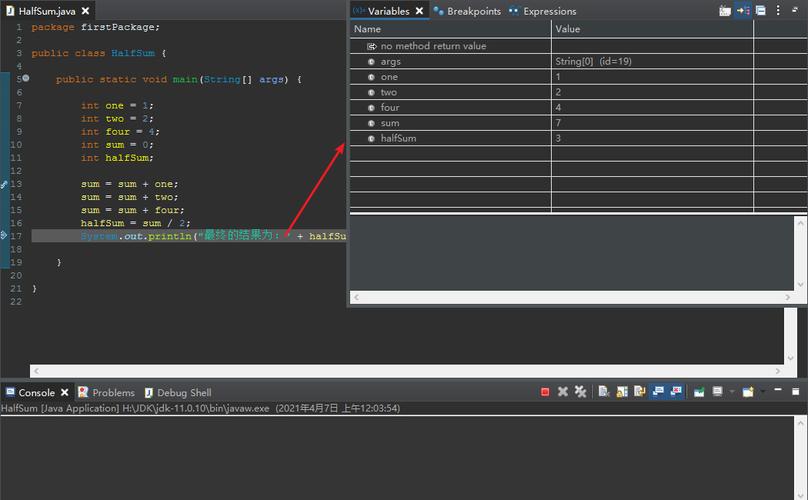Click editor horizontal scrollbar track
The height and width of the screenshot is (500, 808).
(407, 371)
